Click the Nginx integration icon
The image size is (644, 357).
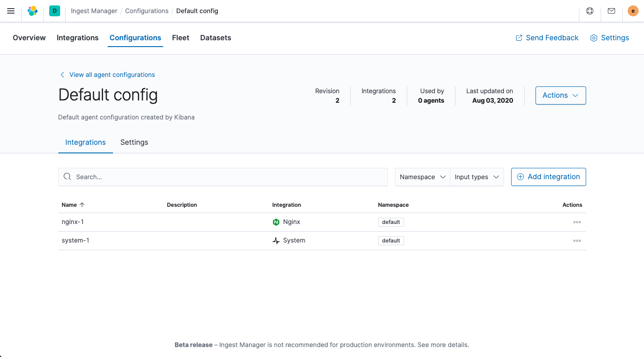coord(276,222)
